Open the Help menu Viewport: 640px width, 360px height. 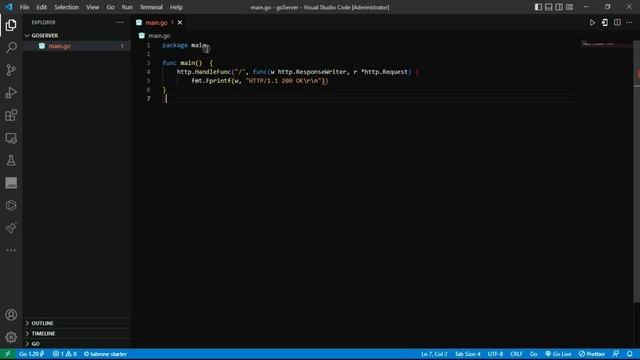(176, 7)
